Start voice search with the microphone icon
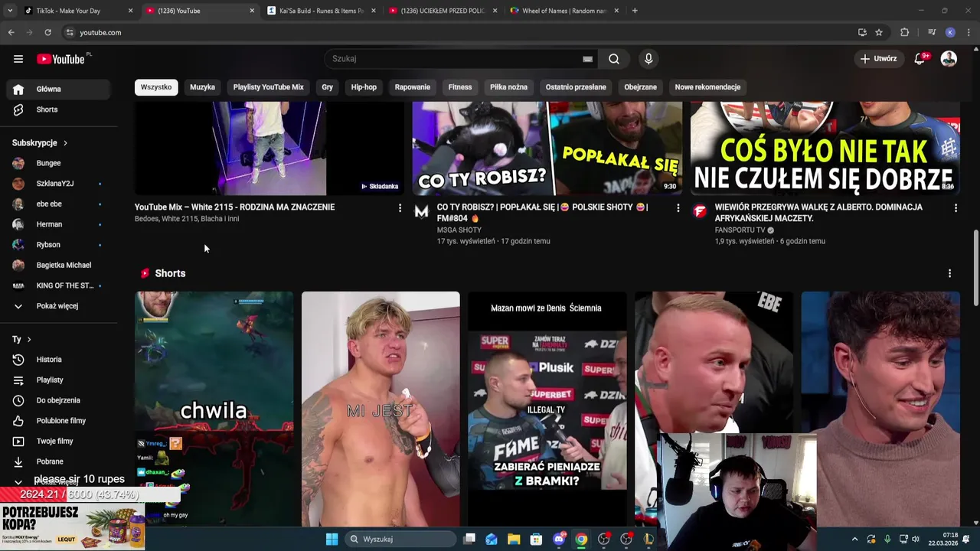The height and width of the screenshot is (551, 980). pyautogui.click(x=648, y=59)
